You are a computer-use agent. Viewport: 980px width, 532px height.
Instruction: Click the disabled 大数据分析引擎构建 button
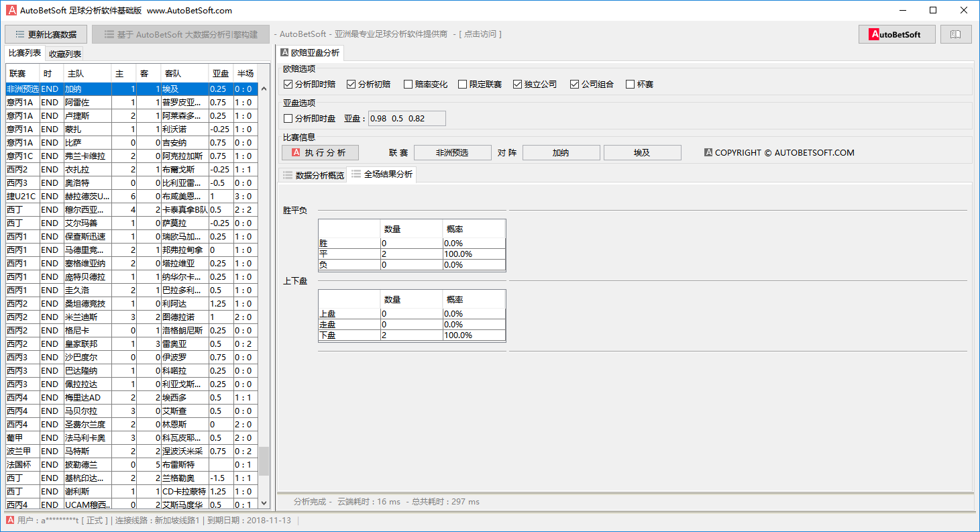(180, 34)
